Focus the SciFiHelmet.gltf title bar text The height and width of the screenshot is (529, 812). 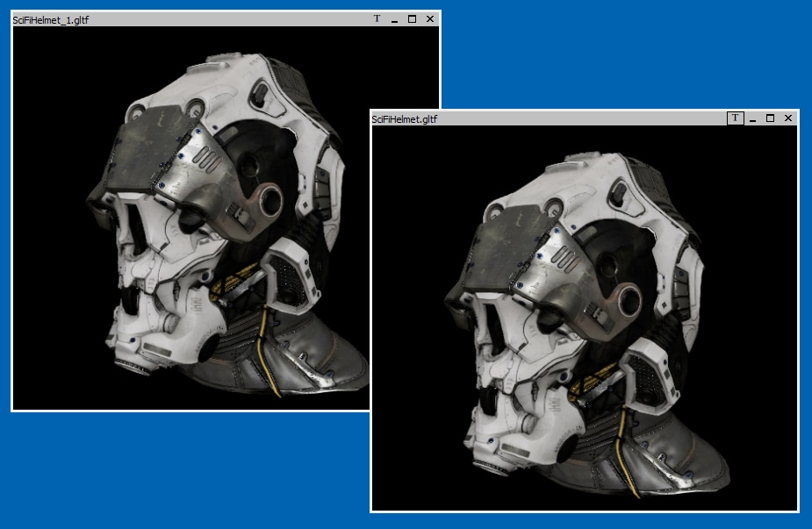pyautogui.click(x=405, y=118)
